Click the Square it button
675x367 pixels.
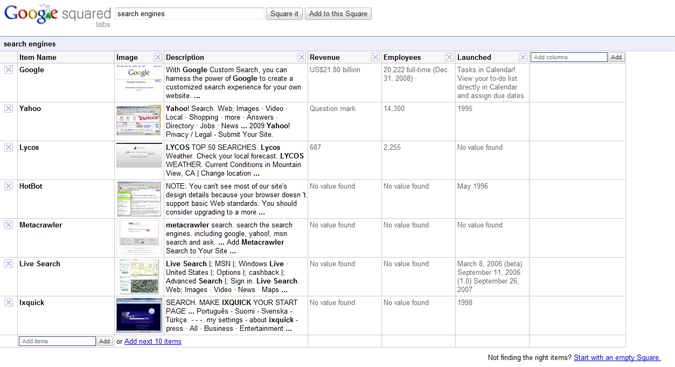pos(285,14)
